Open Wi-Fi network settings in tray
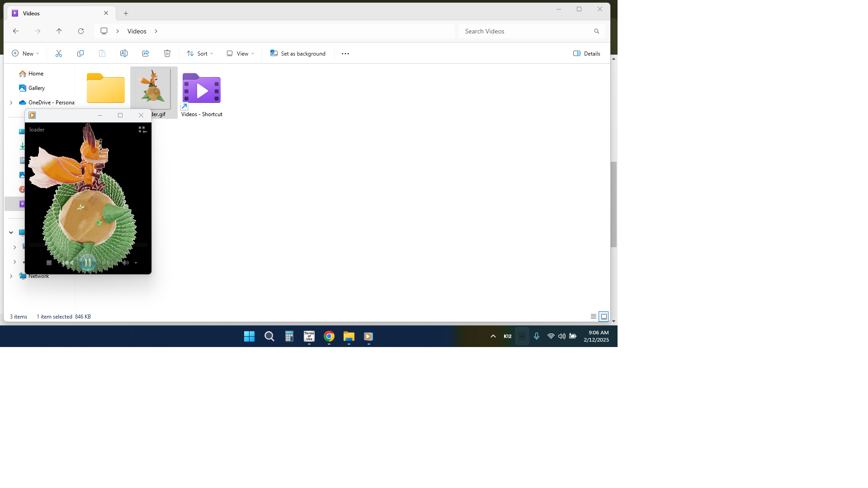 (x=551, y=336)
